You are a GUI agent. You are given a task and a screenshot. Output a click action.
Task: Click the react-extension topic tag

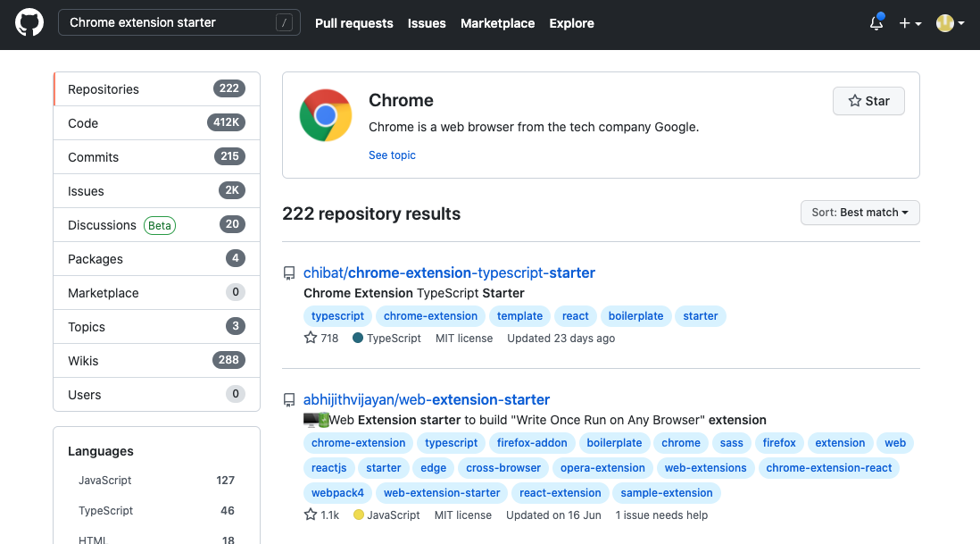pyautogui.click(x=560, y=493)
